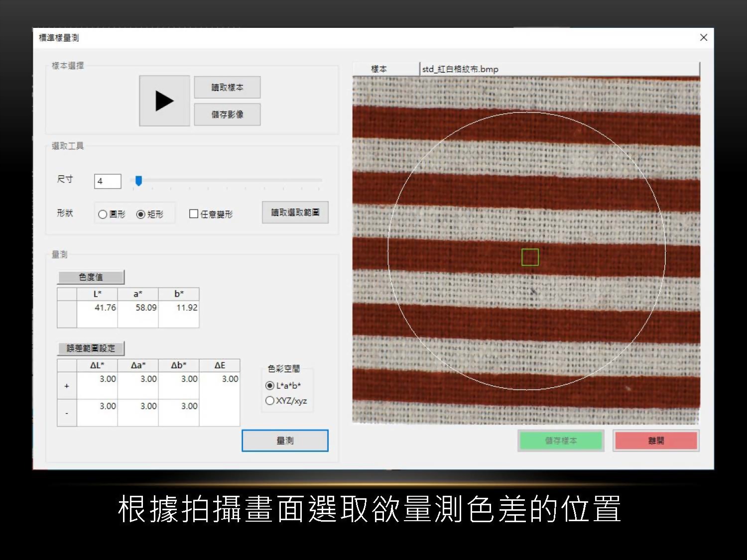Click the play arrow button
747x560 pixels.
click(x=164, y=101)
